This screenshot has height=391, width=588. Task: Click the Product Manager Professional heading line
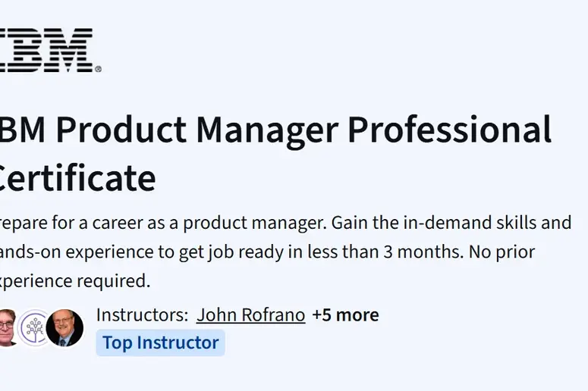click(x=276, y=130)
